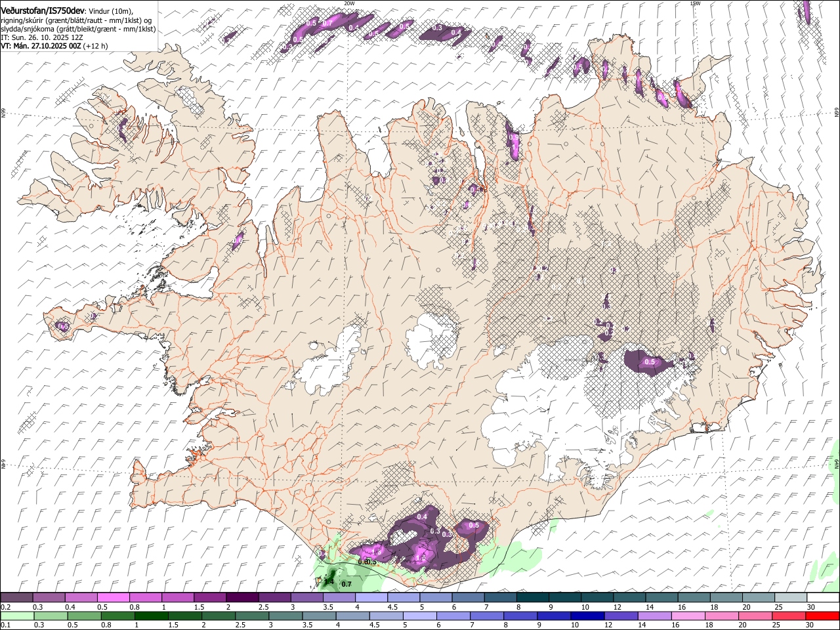This screenshot has height=630, width=840.
Task: Pick the 4 swatch in the rain scale
Action: [x=353, y=616]
